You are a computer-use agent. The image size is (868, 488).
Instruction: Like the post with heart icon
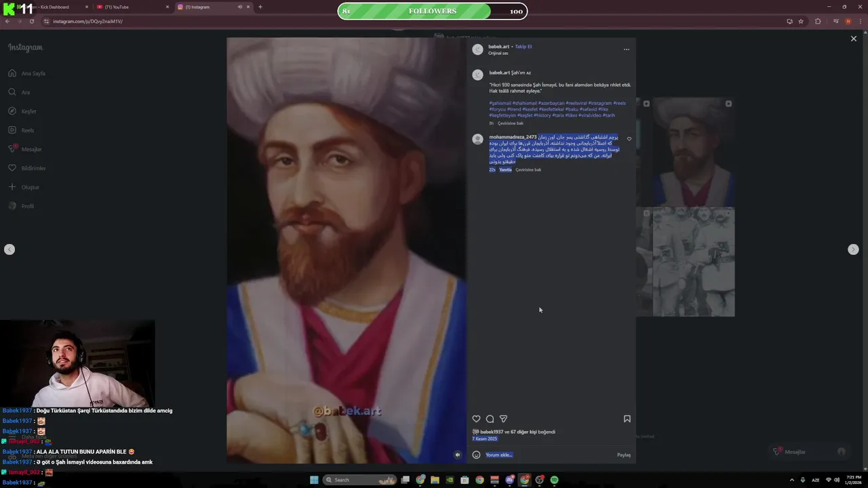476,419
